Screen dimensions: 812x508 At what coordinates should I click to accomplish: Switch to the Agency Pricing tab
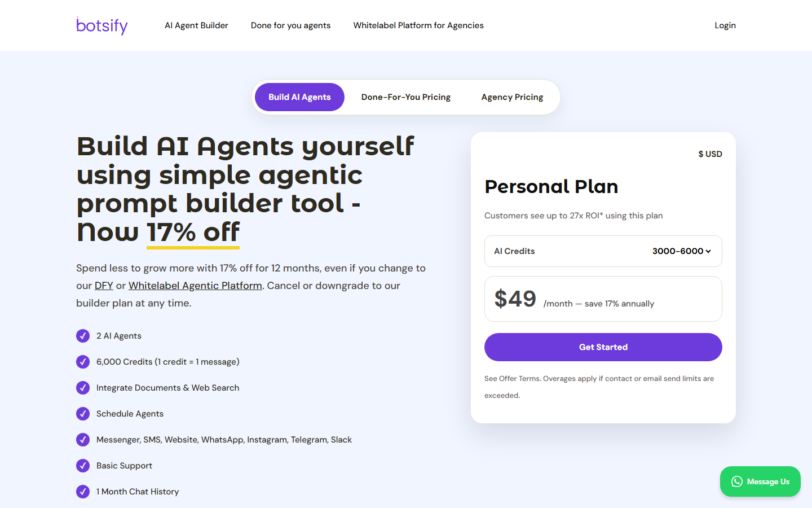[512, 97]
